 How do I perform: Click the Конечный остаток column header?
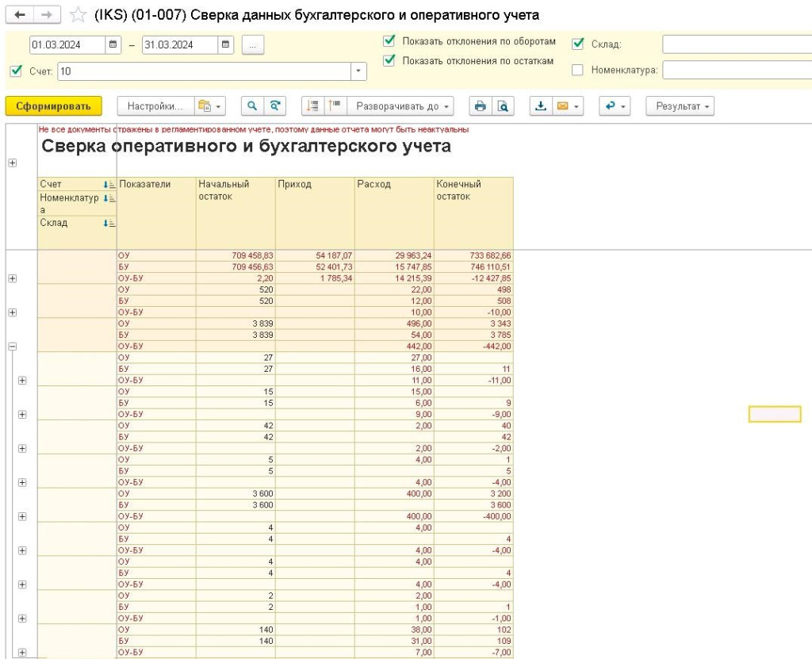pyautogui.click(x=473, y=213)
